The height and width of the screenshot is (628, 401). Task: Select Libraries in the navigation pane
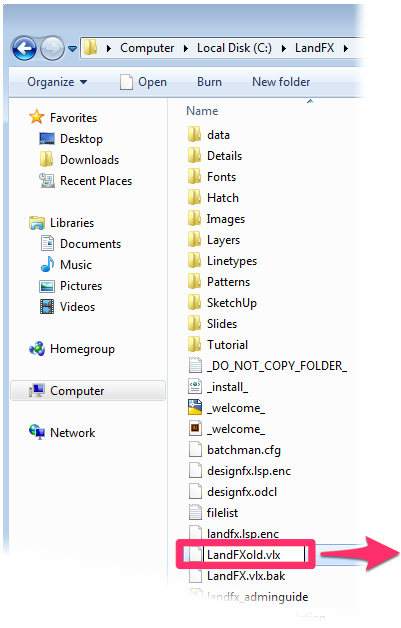click(x=72, y=223)
